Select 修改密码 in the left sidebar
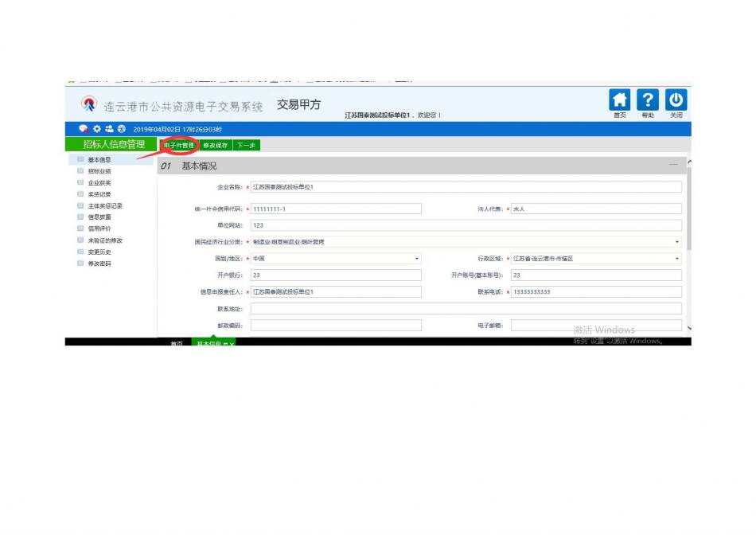Viewport: 756px width, 535px height. pos(99,264)
